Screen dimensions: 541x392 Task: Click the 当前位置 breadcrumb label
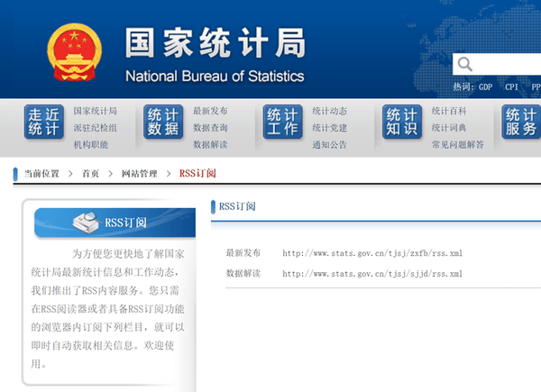(x=41, y=173)
